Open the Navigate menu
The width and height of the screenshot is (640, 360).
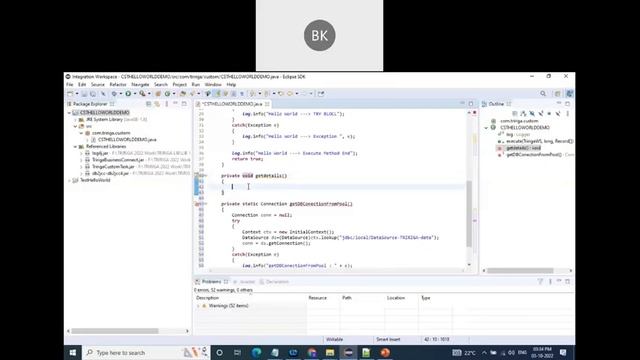click(140, 84)
